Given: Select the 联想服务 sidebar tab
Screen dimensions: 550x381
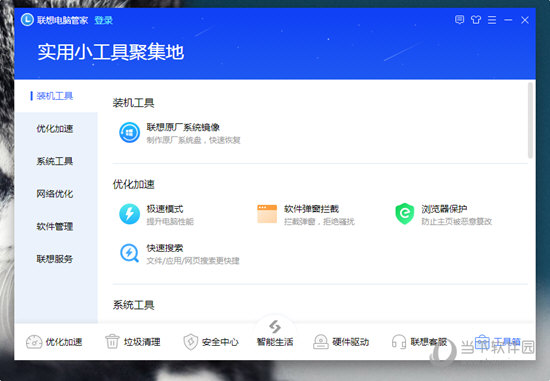Looking at the screenshot, I should click(56, 259).
